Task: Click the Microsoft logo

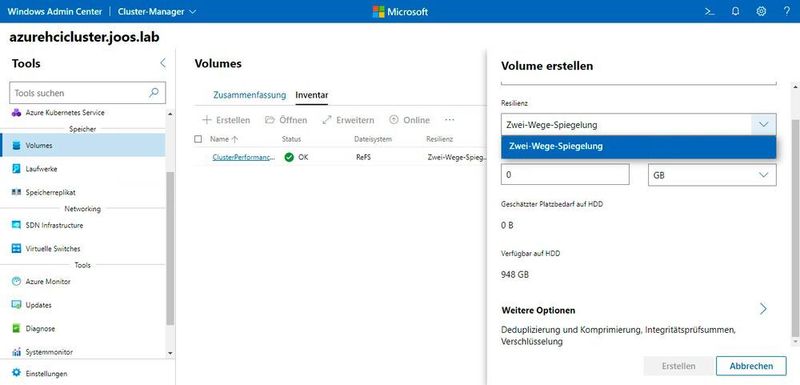Action: [400, 11]
